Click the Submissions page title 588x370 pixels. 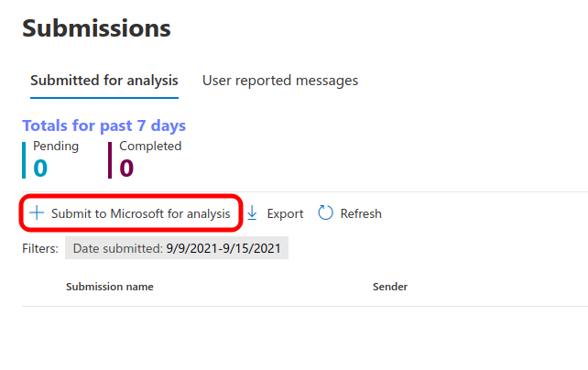coord(96,28)
